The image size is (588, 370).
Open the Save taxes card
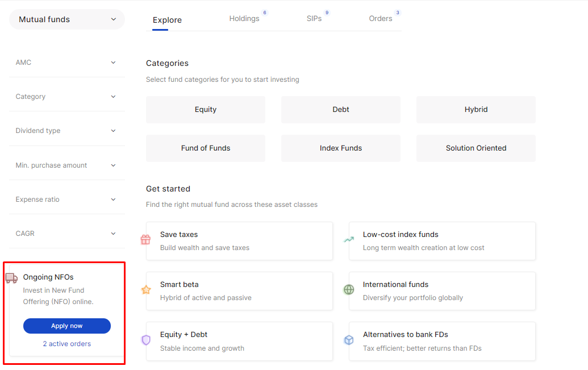(239, 241)
